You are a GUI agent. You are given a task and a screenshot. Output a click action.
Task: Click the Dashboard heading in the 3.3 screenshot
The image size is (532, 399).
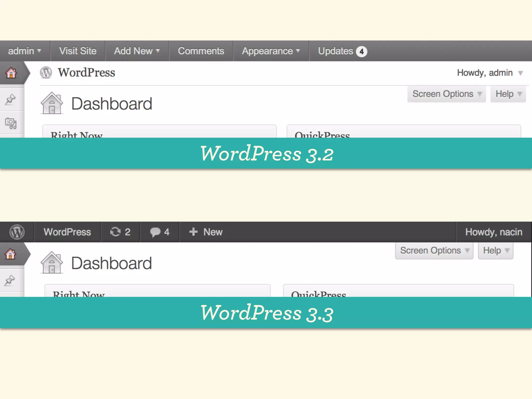coord(112,263)
